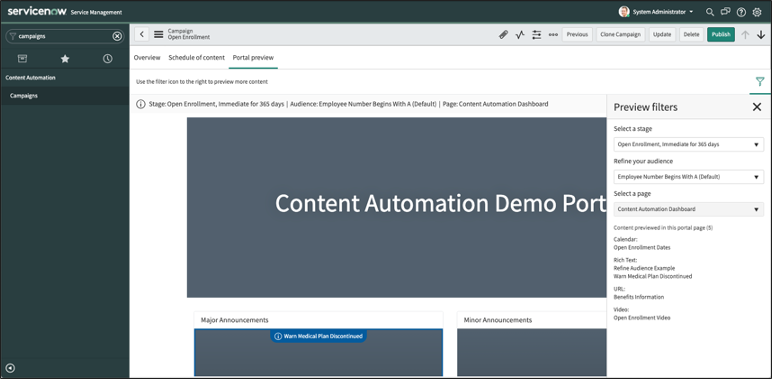Focus the navigator filter field 'campaigns'
The height and width of the screenshot is (379, 772).
64,36
